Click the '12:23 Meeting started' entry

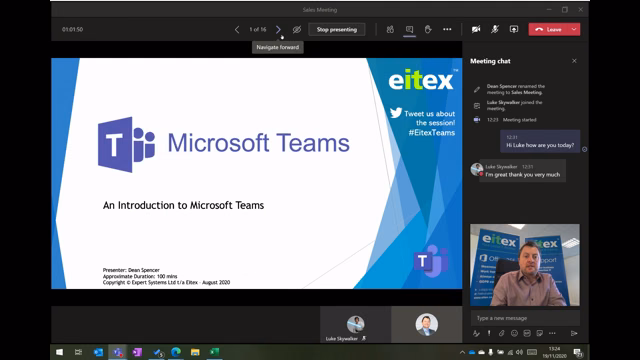[511, 120]
